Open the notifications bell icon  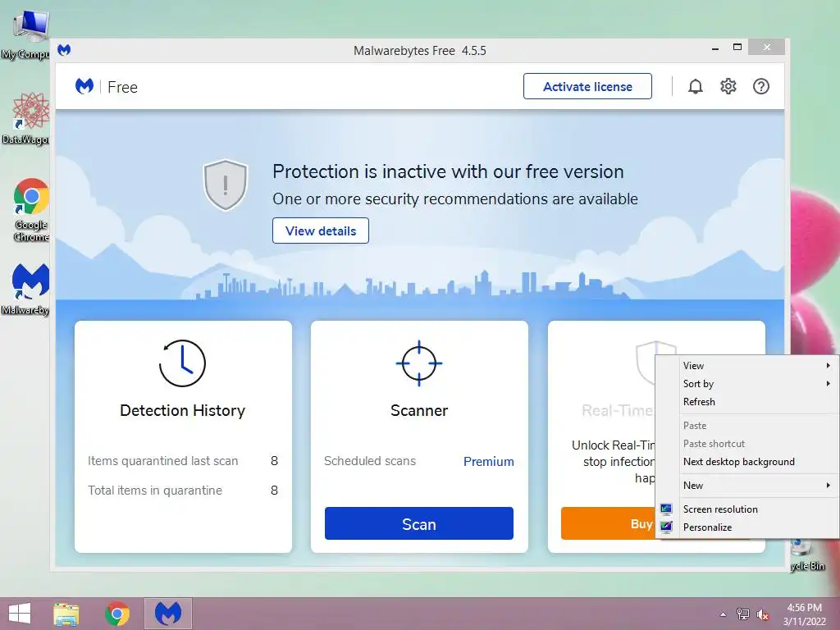pos(696,86)
